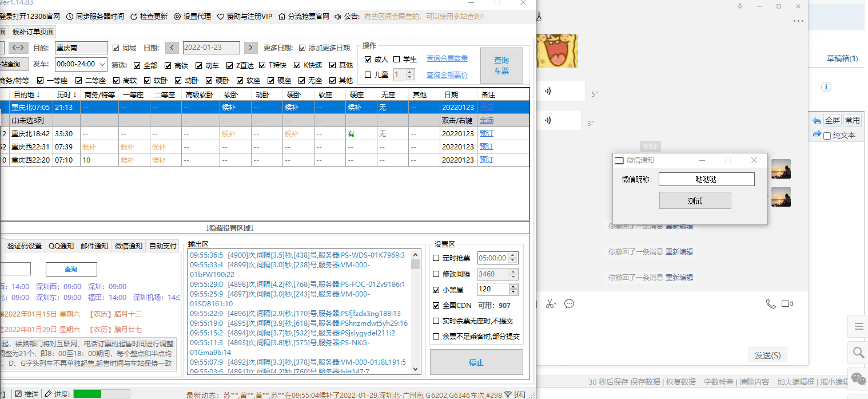Screen dimensions: 868x399
Task: Click the sync server time clock icon
Action: [x=70, y=17]
